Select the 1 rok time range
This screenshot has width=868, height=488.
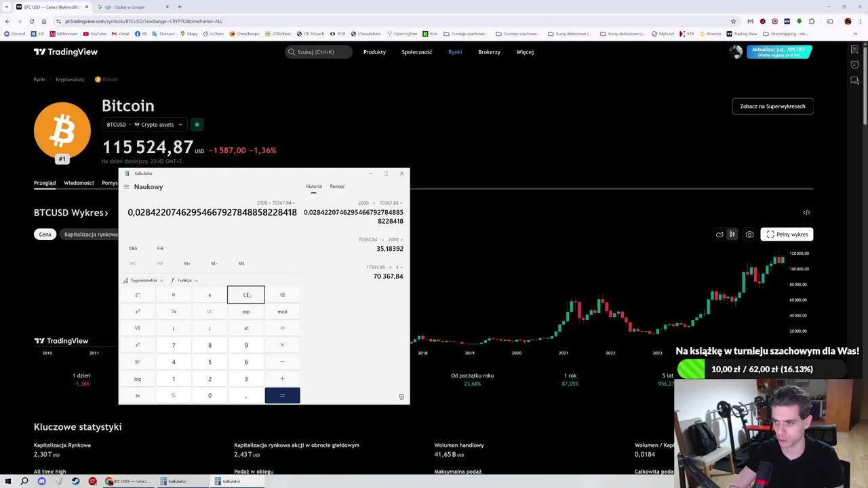(x=570, y=380)
